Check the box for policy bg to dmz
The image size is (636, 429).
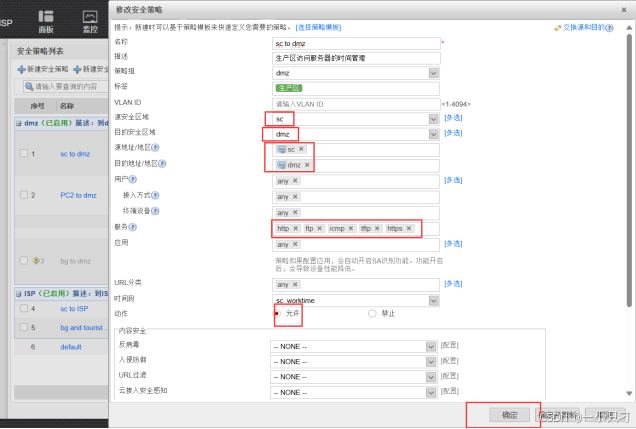(24, 260)
